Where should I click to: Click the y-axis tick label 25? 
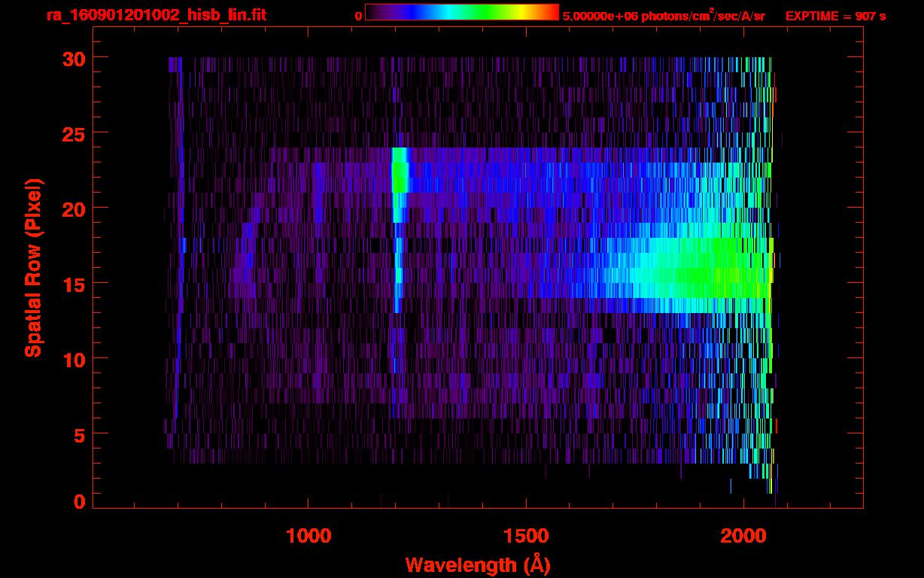point(73,133)
